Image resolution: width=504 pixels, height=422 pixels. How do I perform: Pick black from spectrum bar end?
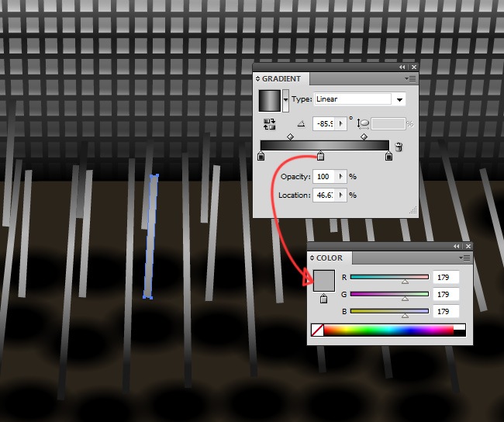click(459, 334)
